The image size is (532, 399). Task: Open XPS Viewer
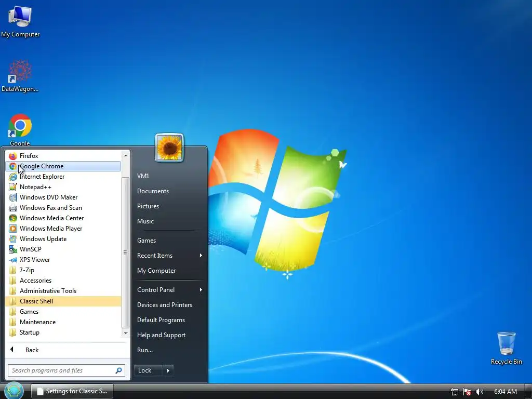coord(63,260)
